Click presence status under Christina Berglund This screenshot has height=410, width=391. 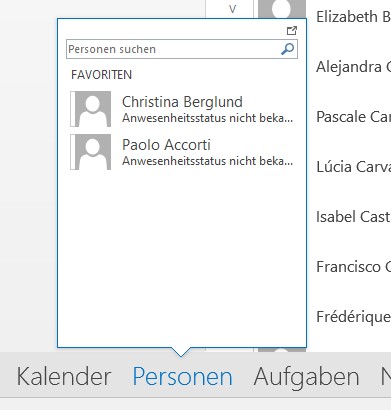[x=207, y=118]
